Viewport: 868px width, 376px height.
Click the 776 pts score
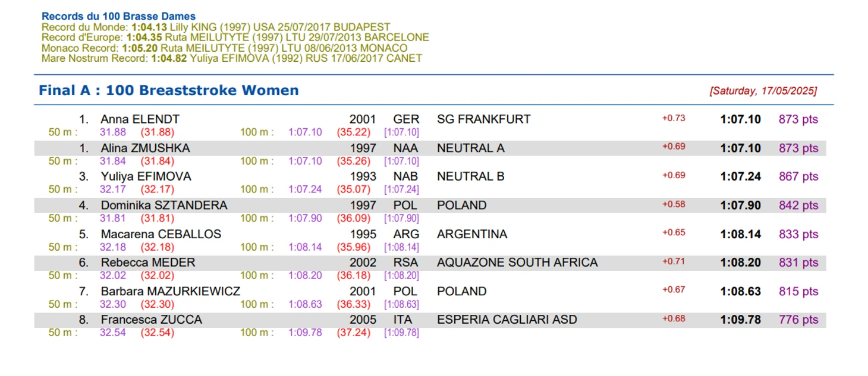[x=798, y=320]
